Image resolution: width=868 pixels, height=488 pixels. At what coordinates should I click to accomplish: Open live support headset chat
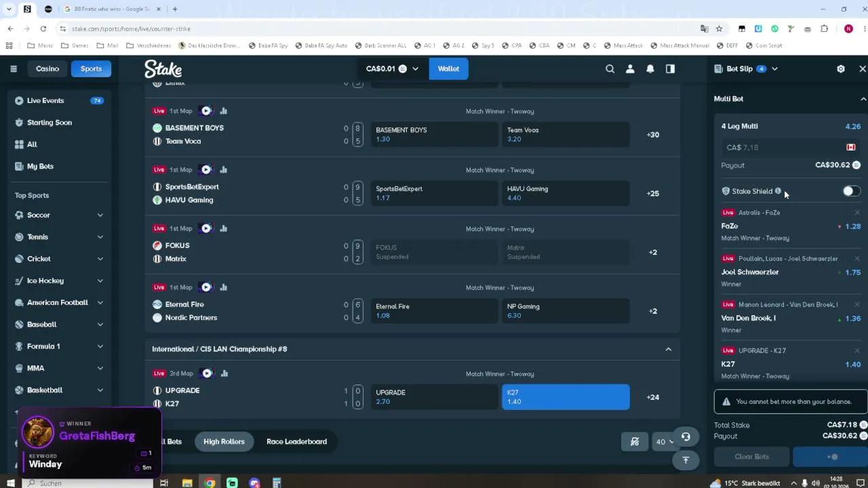pos(686,437)
